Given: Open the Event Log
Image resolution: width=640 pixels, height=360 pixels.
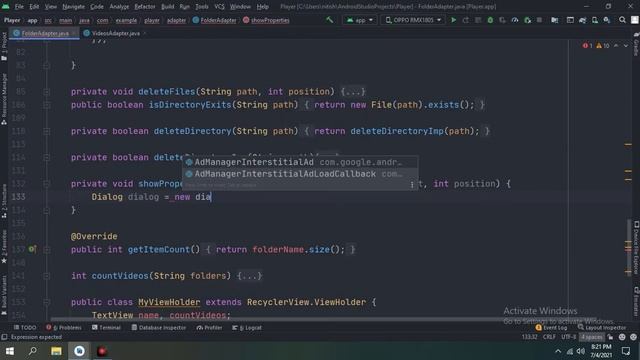Looking at the screenshot, I should click(551, 327).
